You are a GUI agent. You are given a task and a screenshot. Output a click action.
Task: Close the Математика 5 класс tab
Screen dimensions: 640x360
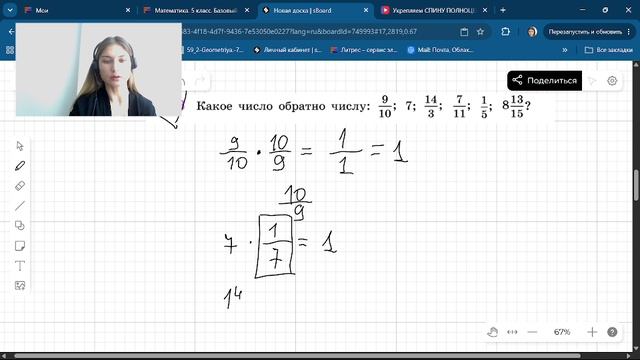pos(247,10)
